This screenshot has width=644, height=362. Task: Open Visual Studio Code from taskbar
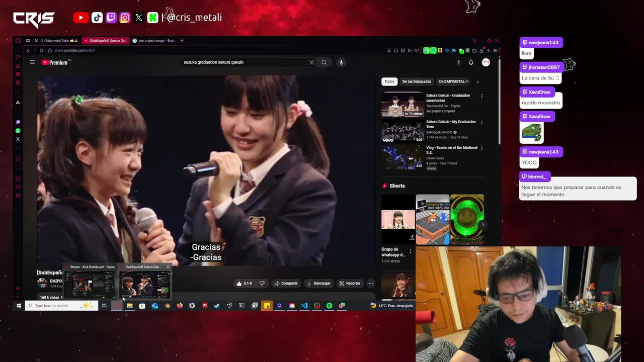tap(304, 306)
